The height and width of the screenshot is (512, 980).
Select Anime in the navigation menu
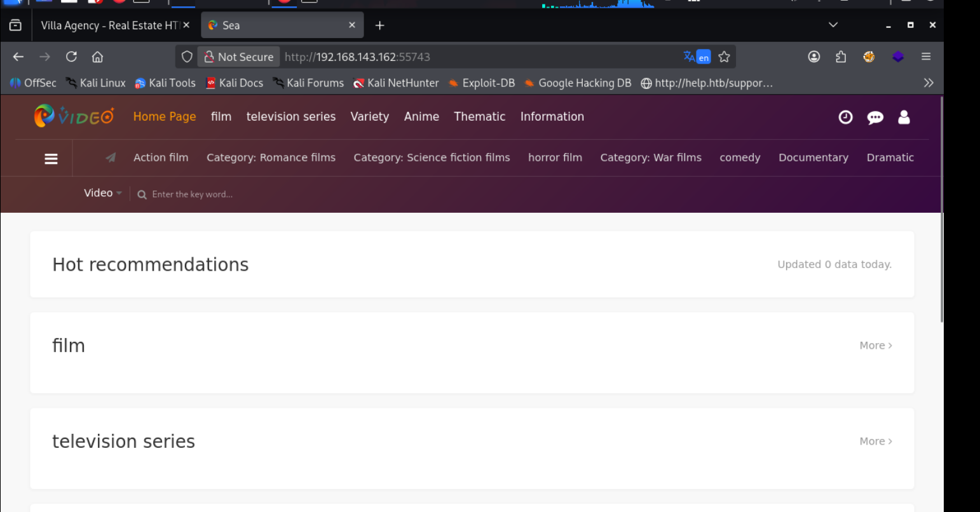point(421,116)
